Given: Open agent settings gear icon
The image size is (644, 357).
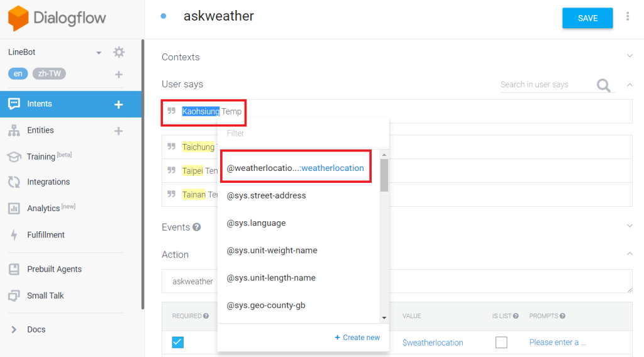Looking at the screenshot, I should (119, 52).
